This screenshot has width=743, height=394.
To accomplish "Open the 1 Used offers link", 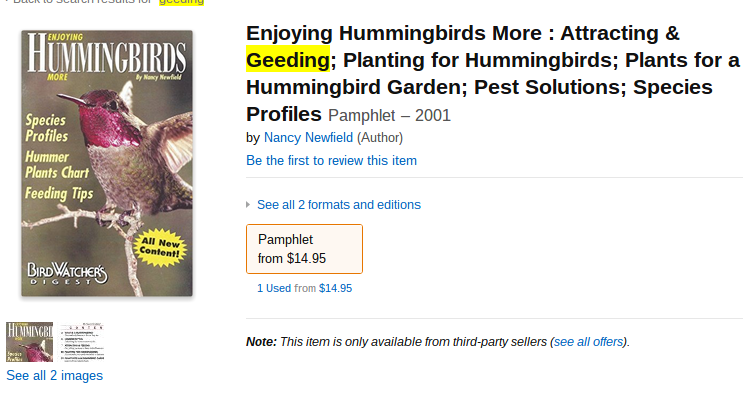I will click(274, 288).
